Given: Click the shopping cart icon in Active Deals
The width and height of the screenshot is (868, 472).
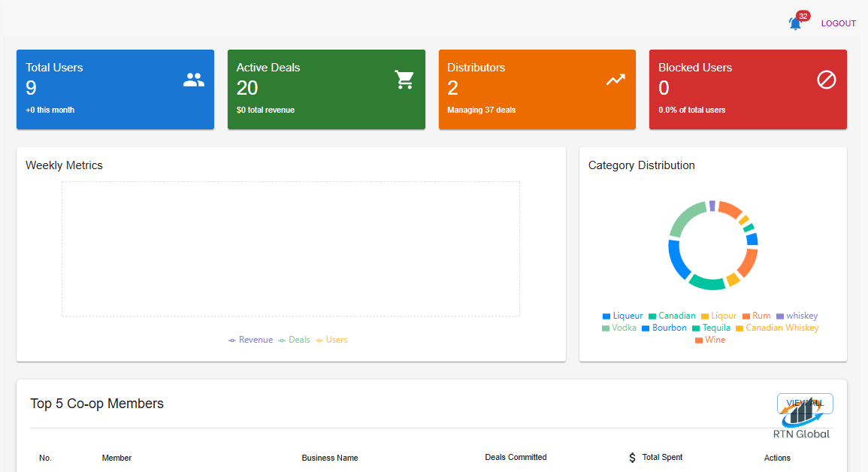Looking at the screenshot, I should pyautogui.click(x=404, y=80).
